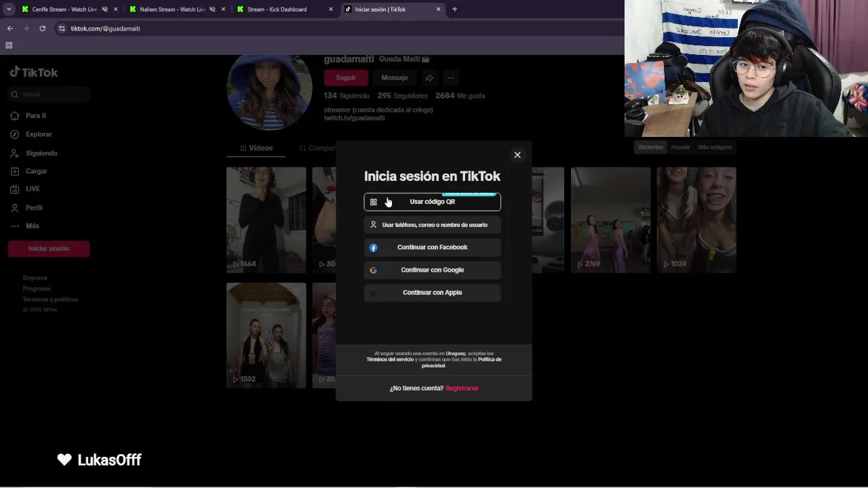Open Términos del servicio link

[x=390, y=359]
